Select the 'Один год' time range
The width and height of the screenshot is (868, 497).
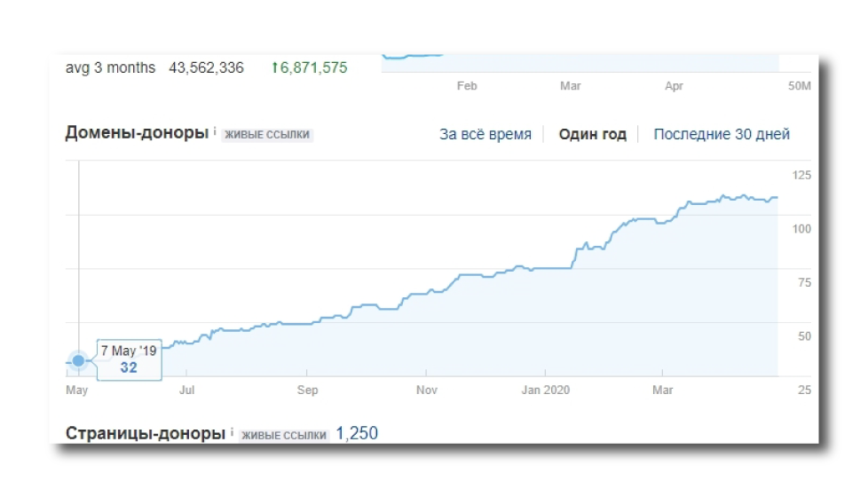click(x=592, y=135)
